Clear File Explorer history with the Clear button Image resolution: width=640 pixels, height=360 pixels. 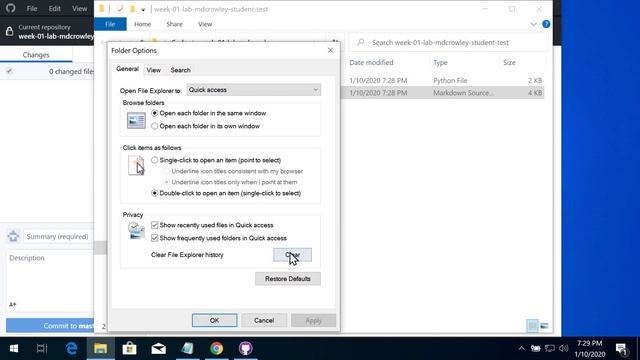[292, 255]
